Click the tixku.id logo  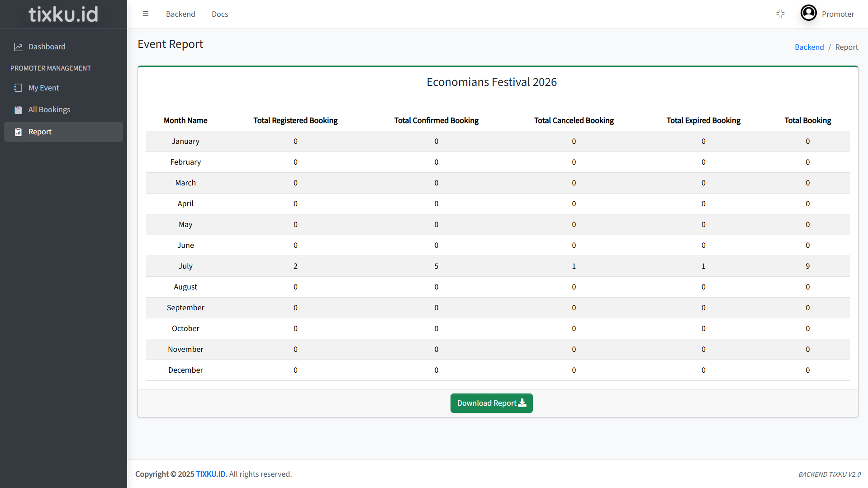pyautogui.click(x=63, y=14)
